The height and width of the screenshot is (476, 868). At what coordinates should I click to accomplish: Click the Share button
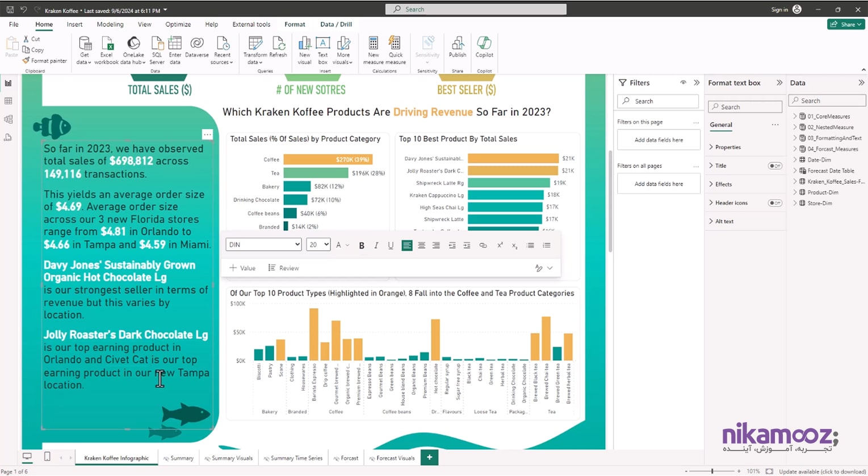point(846,24)
